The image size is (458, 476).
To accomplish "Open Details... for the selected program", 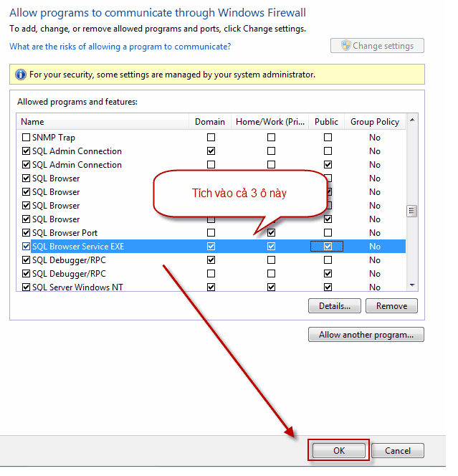I will click(335, 305).
